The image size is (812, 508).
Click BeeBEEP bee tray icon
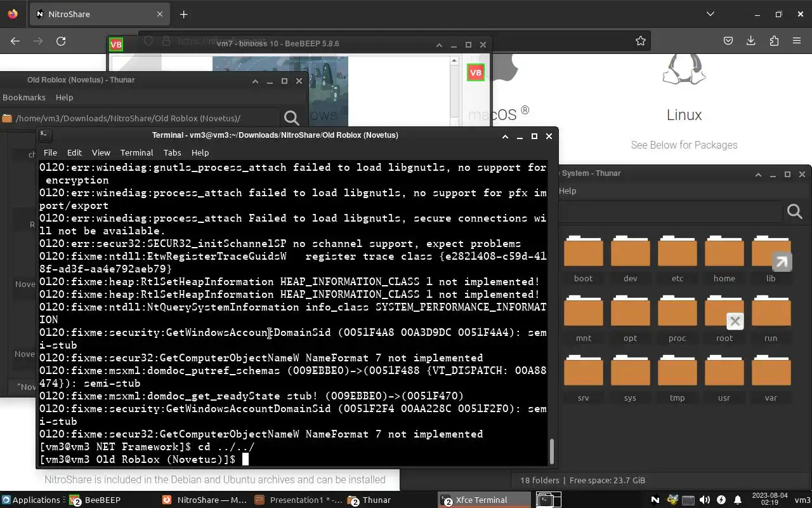click(672, 500)
